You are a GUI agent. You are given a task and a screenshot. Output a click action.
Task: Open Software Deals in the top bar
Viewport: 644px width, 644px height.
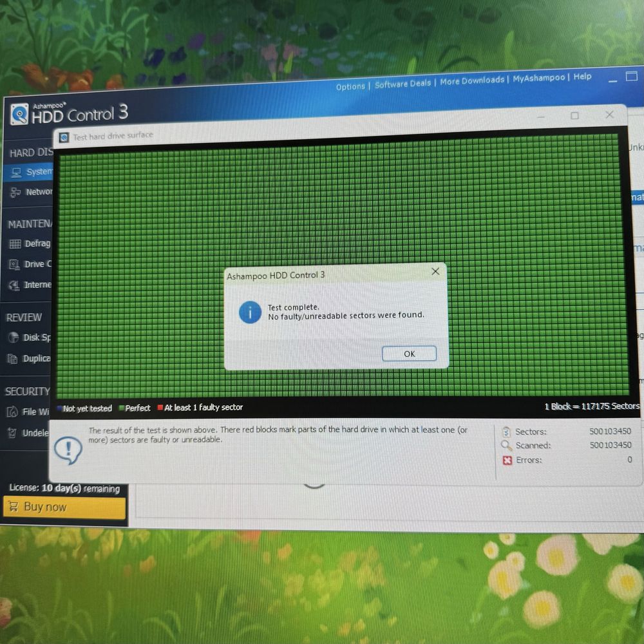(402, 84)
